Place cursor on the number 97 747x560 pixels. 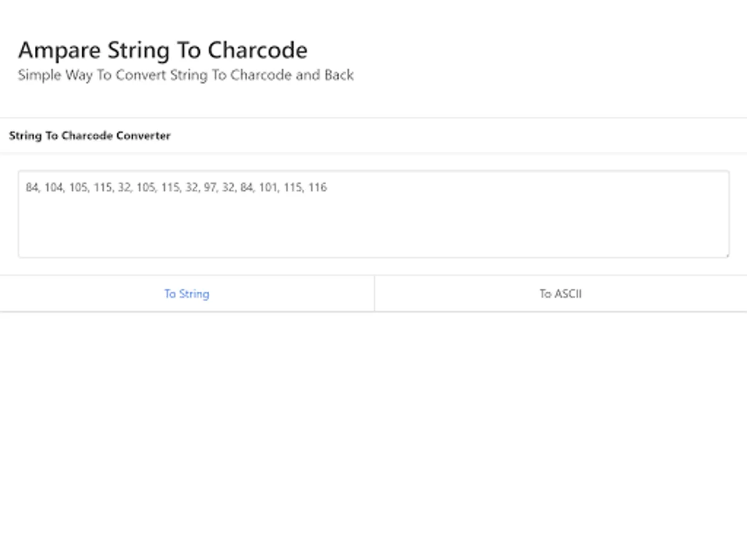[x=210, y=187]
